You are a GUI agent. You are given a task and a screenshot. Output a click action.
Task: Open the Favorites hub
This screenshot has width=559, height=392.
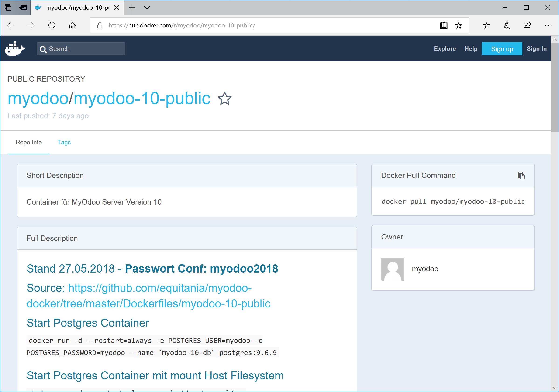(x=487, y=25)
